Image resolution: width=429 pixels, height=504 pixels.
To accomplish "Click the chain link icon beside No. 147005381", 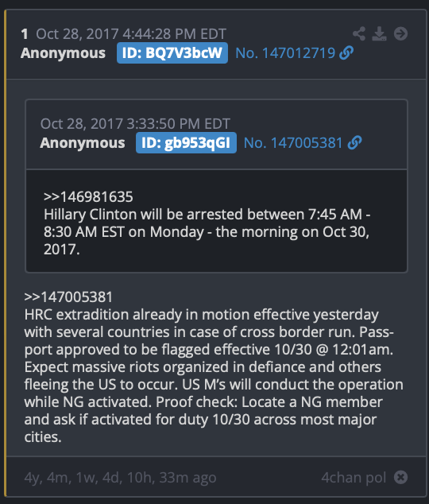I will 355,143.
